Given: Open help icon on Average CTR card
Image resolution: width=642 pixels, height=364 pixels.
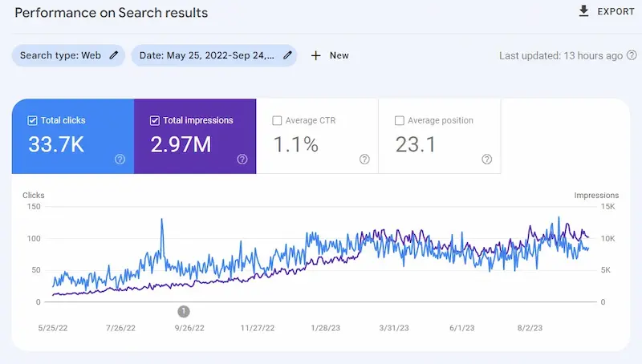Looking at the screenshot, I should (x=364, y=160).
